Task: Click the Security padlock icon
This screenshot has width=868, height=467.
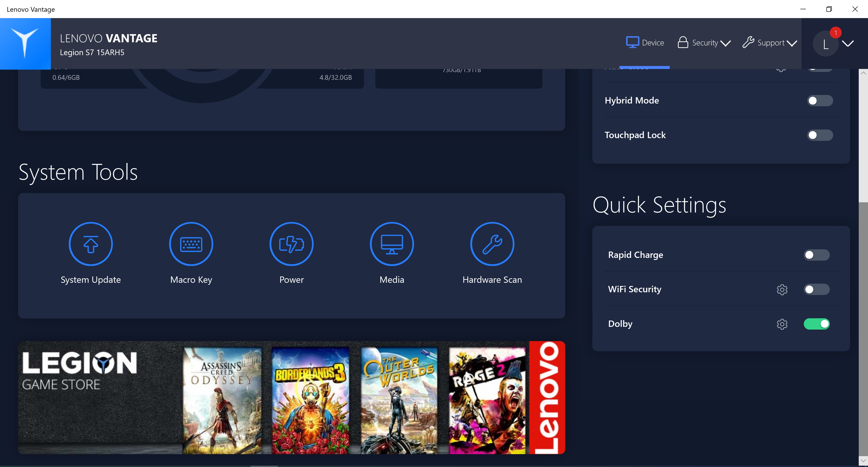Action: tap(683, 42)
